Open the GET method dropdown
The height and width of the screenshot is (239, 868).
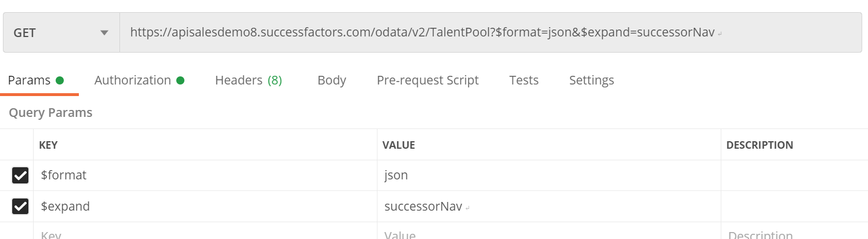click(61, 32)
